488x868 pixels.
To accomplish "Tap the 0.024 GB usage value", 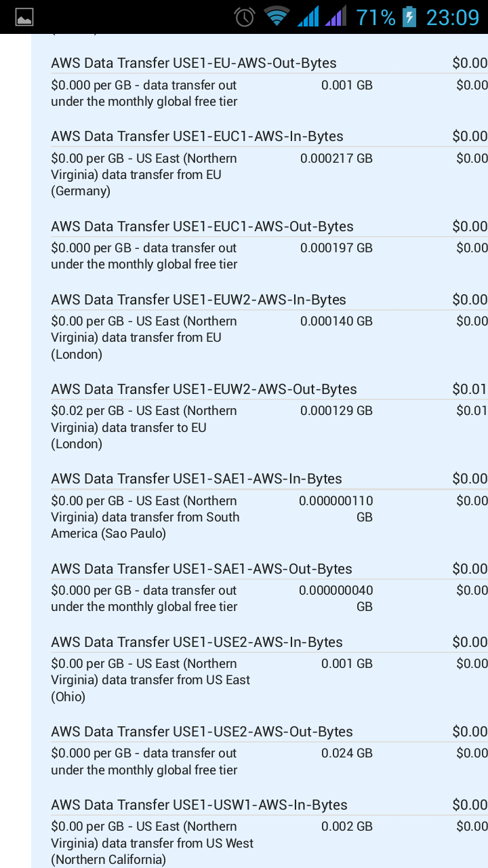I will pos(347,753).
